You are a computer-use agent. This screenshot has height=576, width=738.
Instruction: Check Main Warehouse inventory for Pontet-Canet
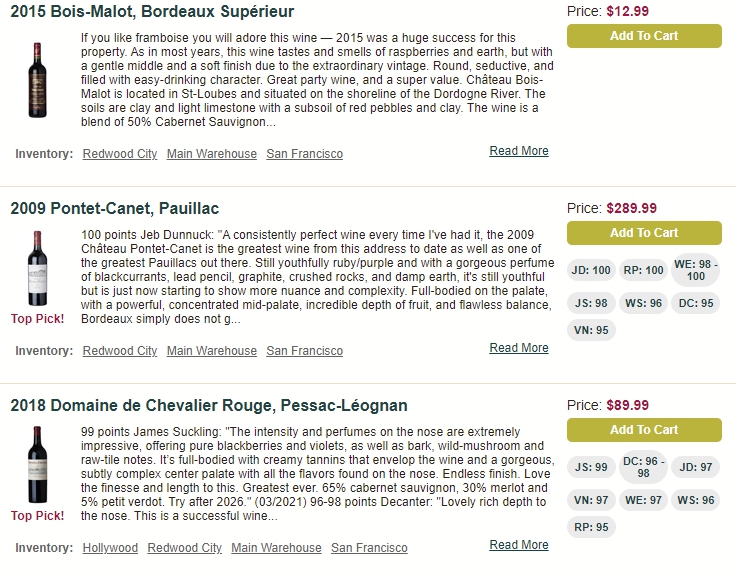click(x=212, y=351)
